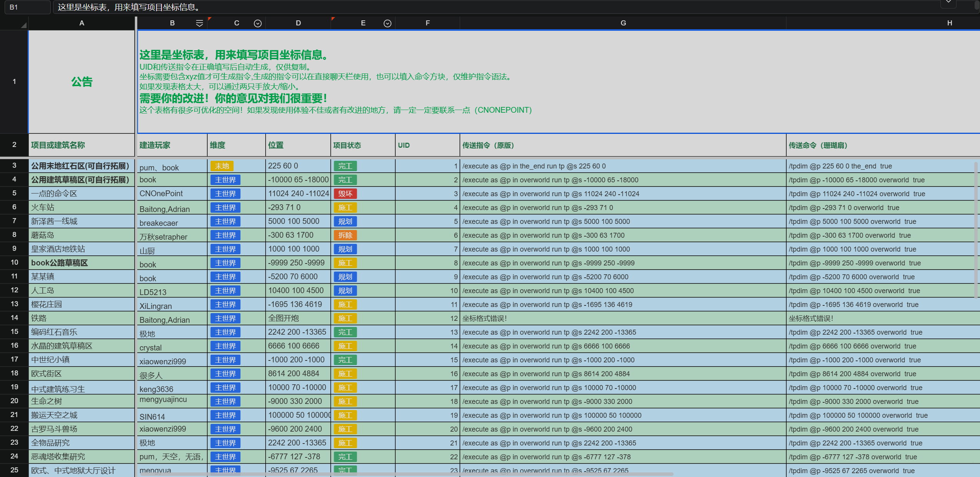The height and width of the screenshot is (477, 980).
Task: Select the position cell 11024 240 -11024
Action: pos(298,193)
